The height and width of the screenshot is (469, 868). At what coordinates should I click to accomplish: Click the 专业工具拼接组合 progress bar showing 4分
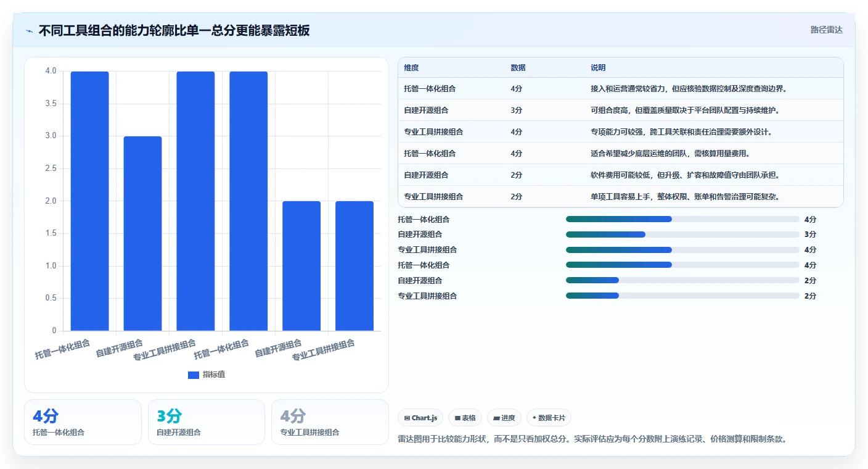[x=682, y=250]
